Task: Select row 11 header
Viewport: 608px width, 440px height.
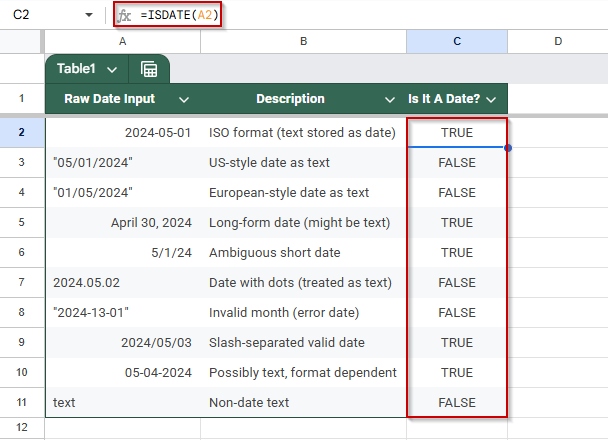Action: [x=22, y=402]
